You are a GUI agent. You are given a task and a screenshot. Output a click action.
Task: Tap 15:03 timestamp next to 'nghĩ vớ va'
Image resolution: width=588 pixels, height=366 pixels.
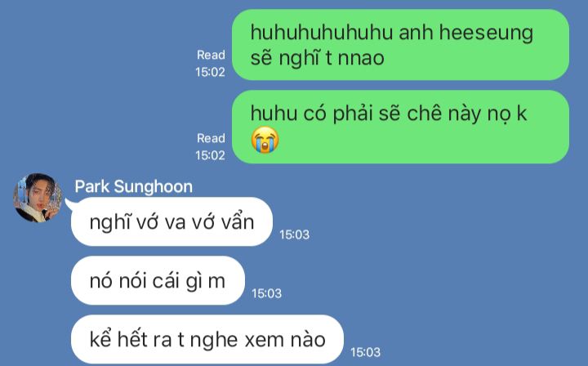294,234
